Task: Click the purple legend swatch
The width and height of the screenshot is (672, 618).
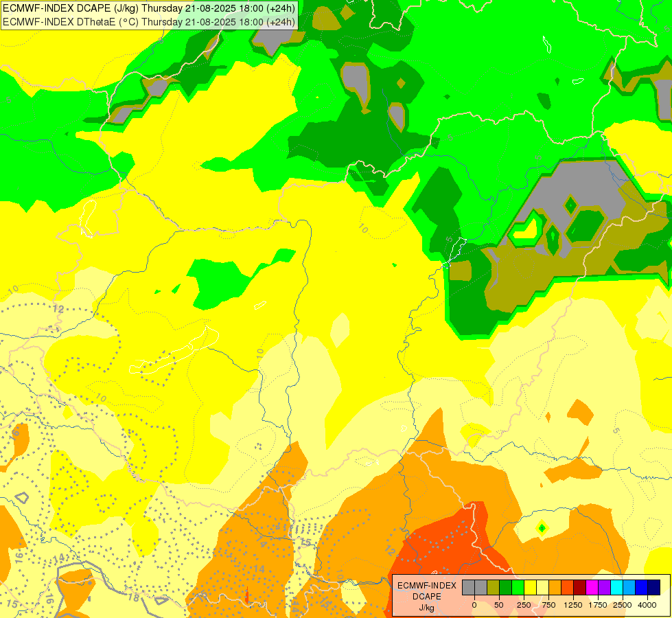Action: pos(605,588)
